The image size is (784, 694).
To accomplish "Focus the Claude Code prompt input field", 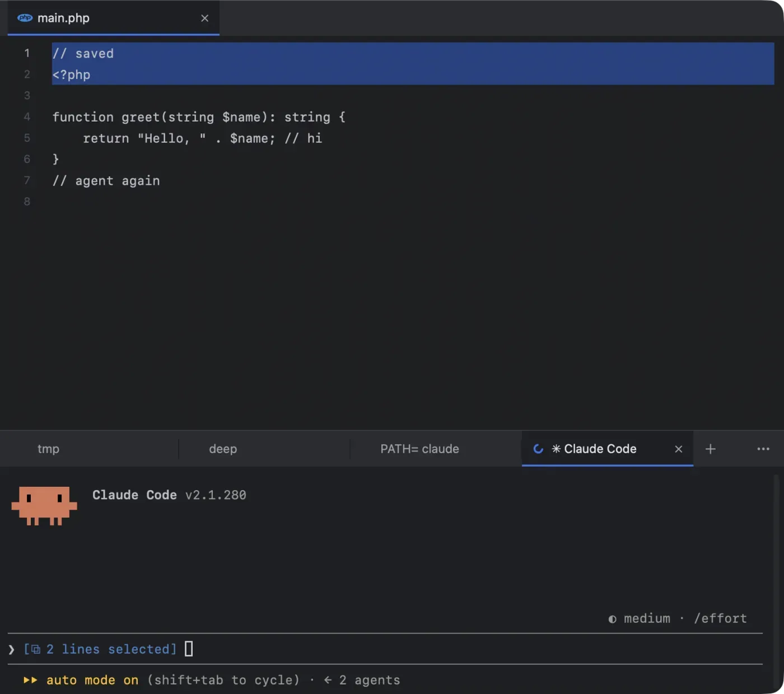I will tap(385, 649).
